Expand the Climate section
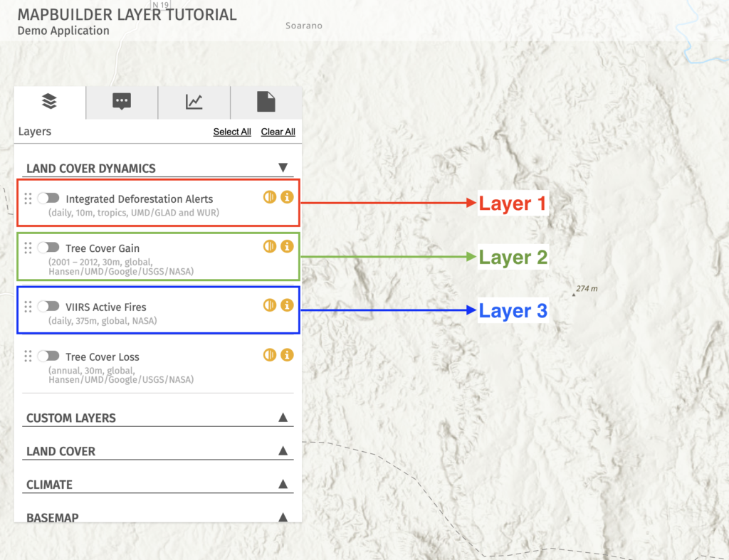The height and width of the screenshot is (560, 729). pyautogui.click(x=283, y=483)
